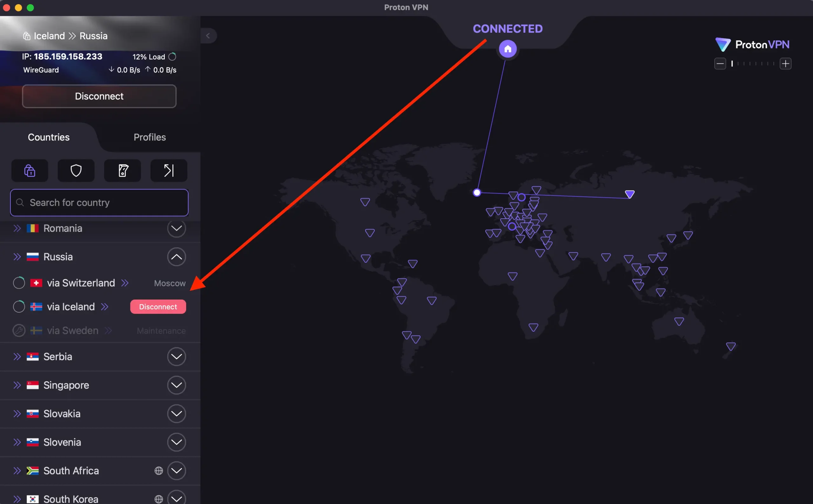Click Disconnect next to via Iceland
Screen dimensions: 813x504
click(x=158, y=306)
